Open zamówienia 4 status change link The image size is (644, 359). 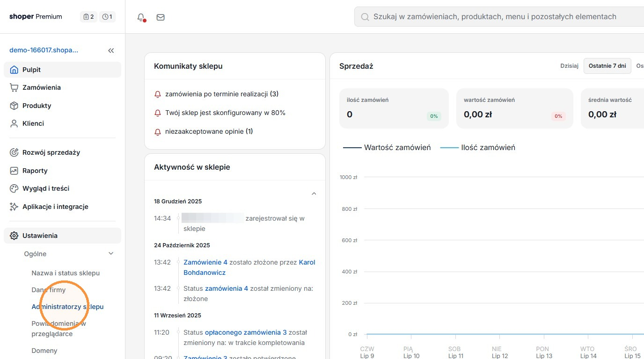coord(227,288)
